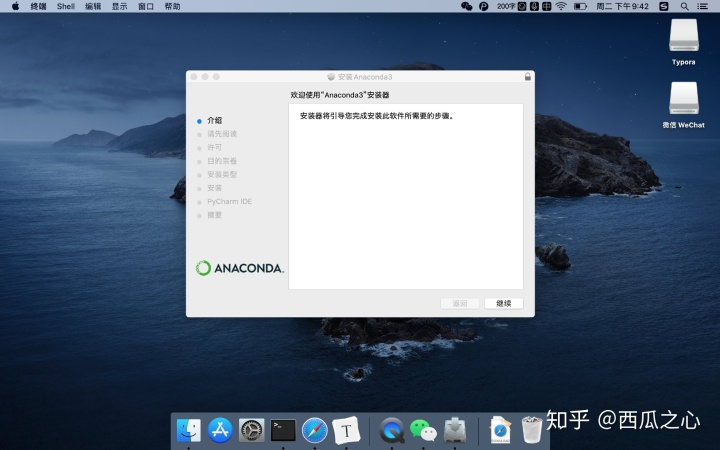Click the 介绍 step in installer sidebar

[x=214, y=120]
